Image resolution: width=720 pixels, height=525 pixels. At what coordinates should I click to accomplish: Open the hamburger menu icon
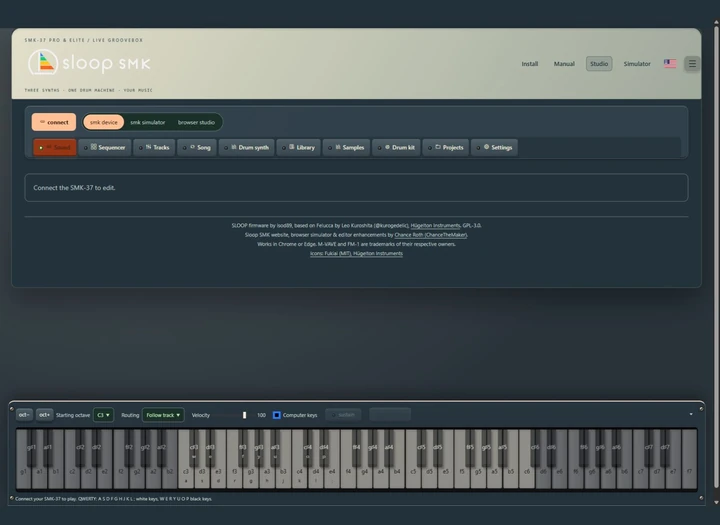(x=692, y=64)
